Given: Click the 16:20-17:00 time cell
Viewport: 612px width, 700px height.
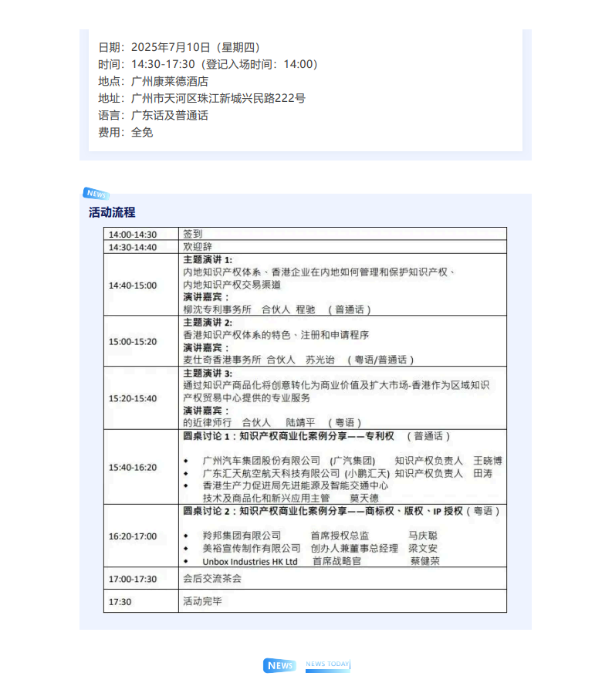Looking at the screenshot, I should click(141, 536).
